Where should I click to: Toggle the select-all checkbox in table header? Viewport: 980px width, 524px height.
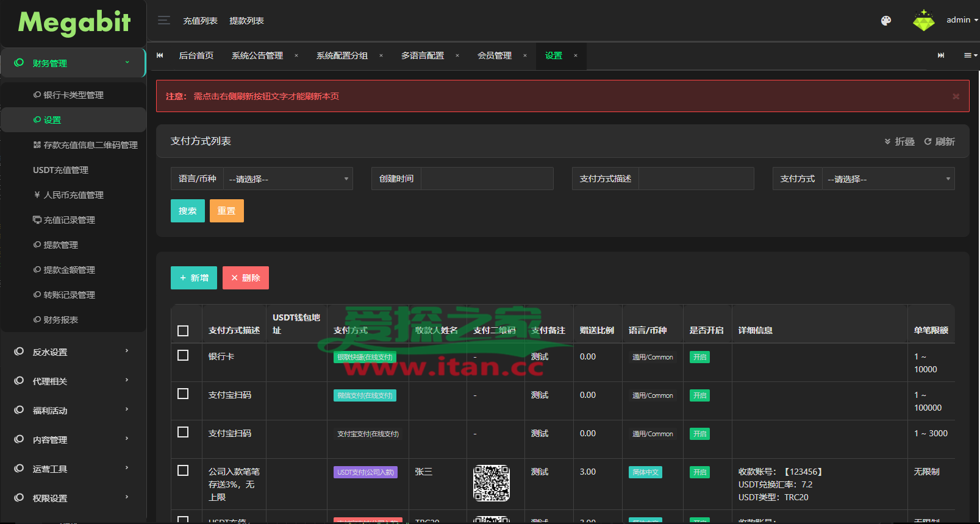click(183, 331)
